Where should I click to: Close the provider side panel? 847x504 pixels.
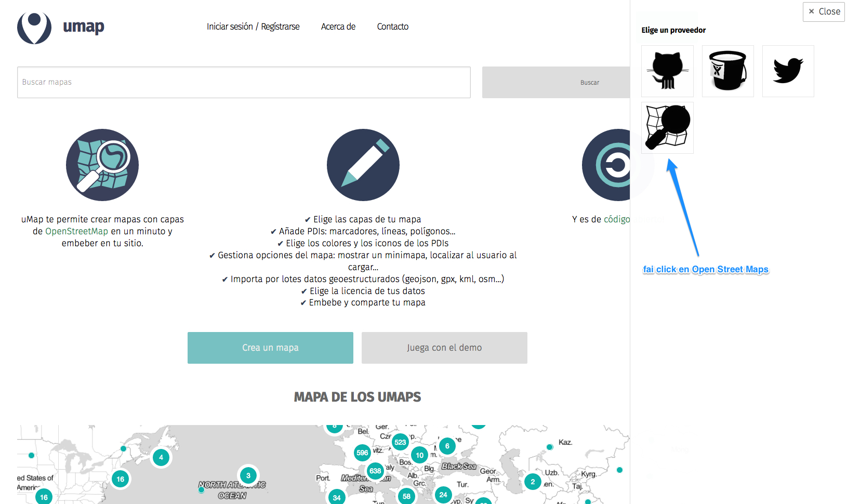[824, 11]
